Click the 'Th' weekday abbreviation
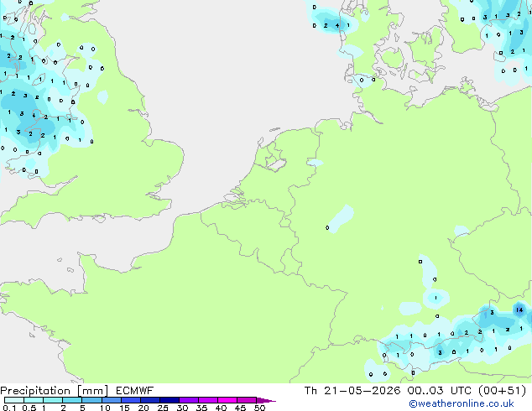532x411 pixels. pos(310,391)
